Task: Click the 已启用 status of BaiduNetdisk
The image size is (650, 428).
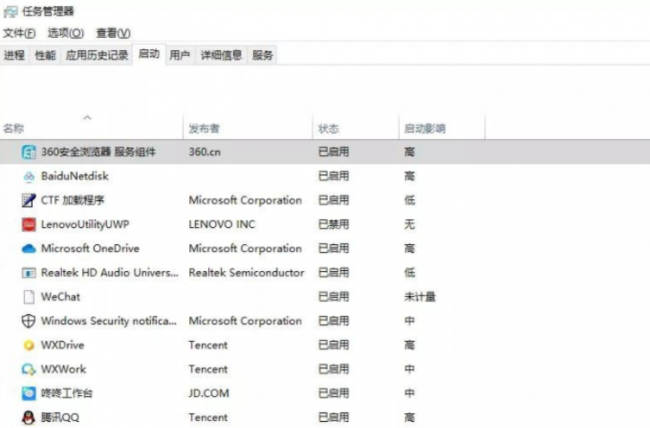Action: tap(333, 176)
